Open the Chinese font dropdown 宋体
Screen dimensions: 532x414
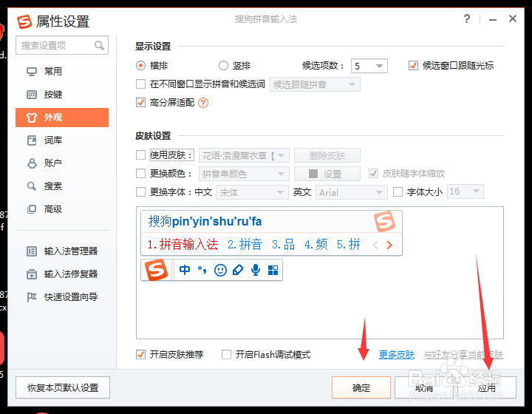(x=253, y=192)
